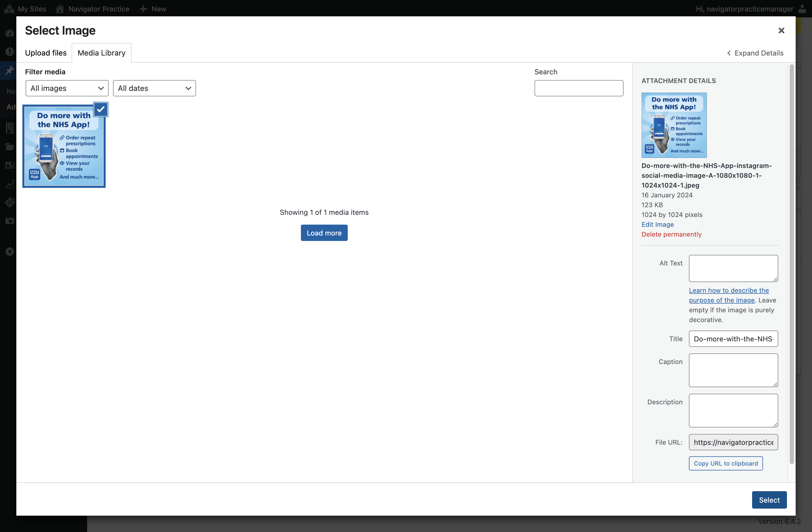Switch to the Upload files tab
The width and height of the screenshot is (812, 532).
(x=46, y=53)
